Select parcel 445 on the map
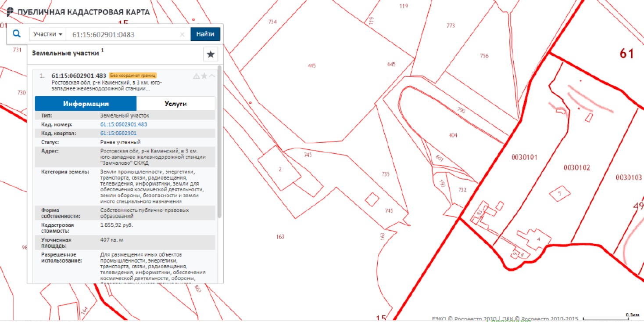The image size is (644, 322). [311, 65]
